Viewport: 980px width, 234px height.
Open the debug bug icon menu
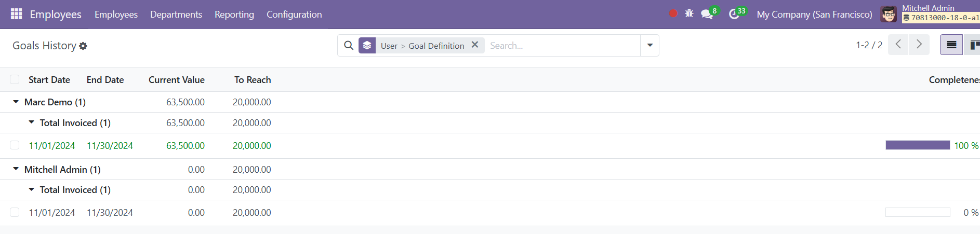point(689,14)
